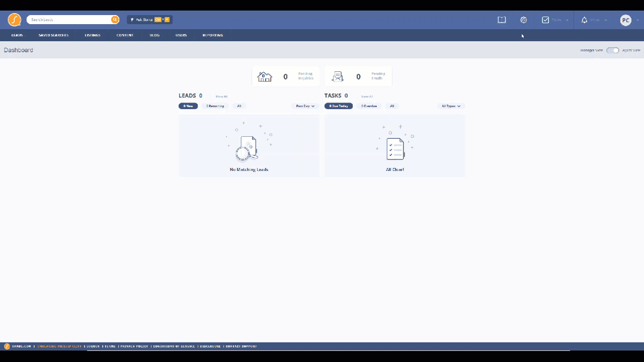The height and width of the screenshot is (362, 644).
Task: Switch the Manager View / Agent View toggle
Action: (x=612, y=50)
